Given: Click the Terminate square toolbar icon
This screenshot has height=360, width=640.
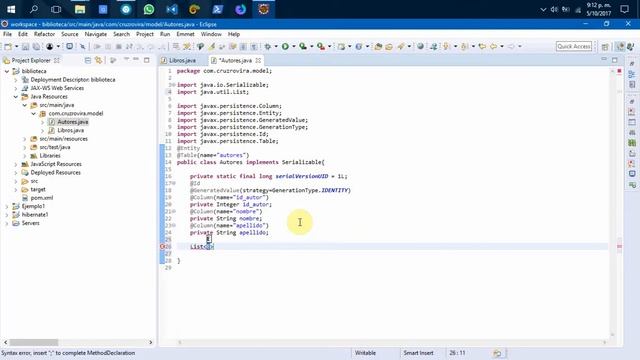Looking at the screenshot, I should pyautogui.click(x=118, y=47).
